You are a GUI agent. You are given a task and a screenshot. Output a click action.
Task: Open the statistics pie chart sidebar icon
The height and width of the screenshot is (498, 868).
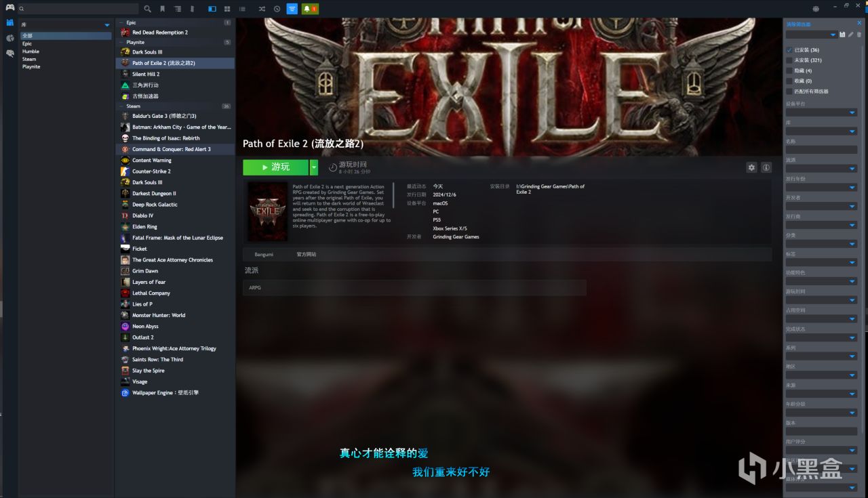[9, 38]
